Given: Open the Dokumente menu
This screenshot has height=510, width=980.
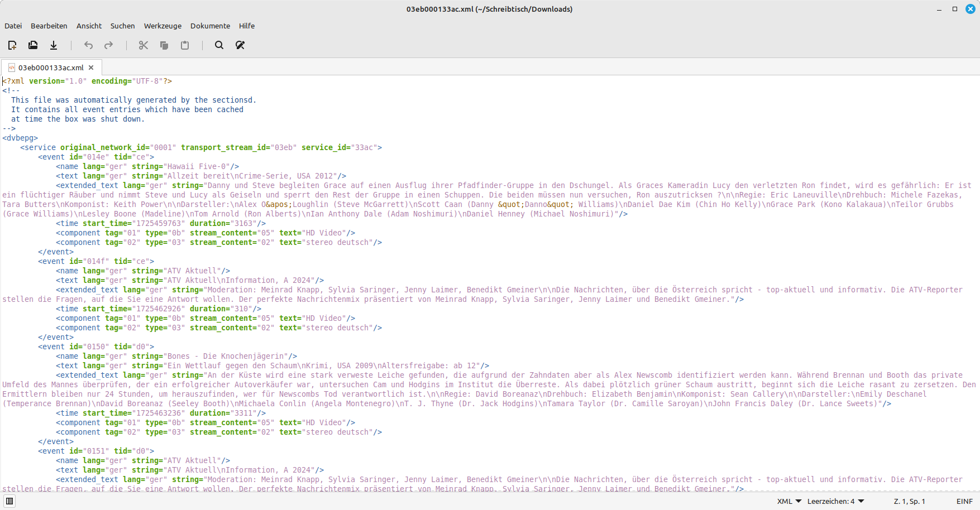Looking at the screenshot, I should [210, 26].
